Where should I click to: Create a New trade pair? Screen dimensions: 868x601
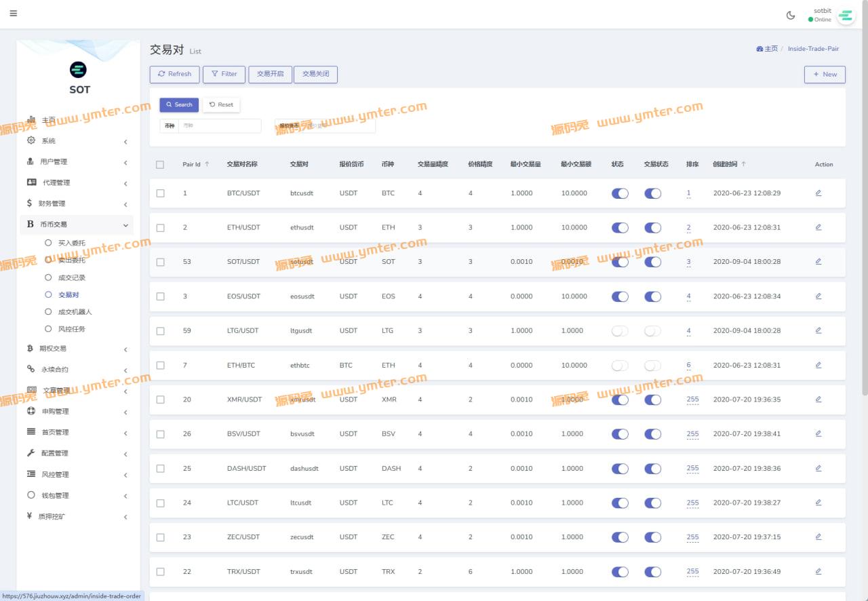pos(825,75)
